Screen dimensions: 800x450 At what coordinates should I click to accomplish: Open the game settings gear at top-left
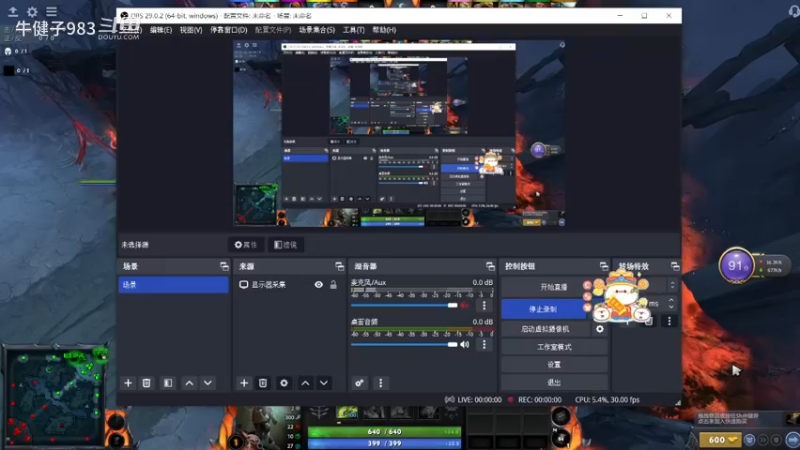click(32, 11)
